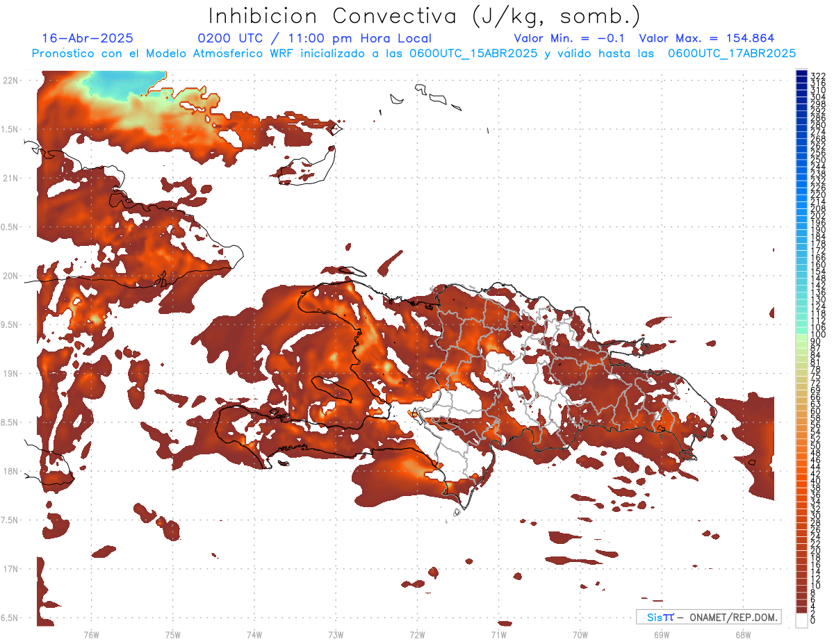Click the 73W longitude label
Viewport: 834px width, 644px height.
point(336,634)
